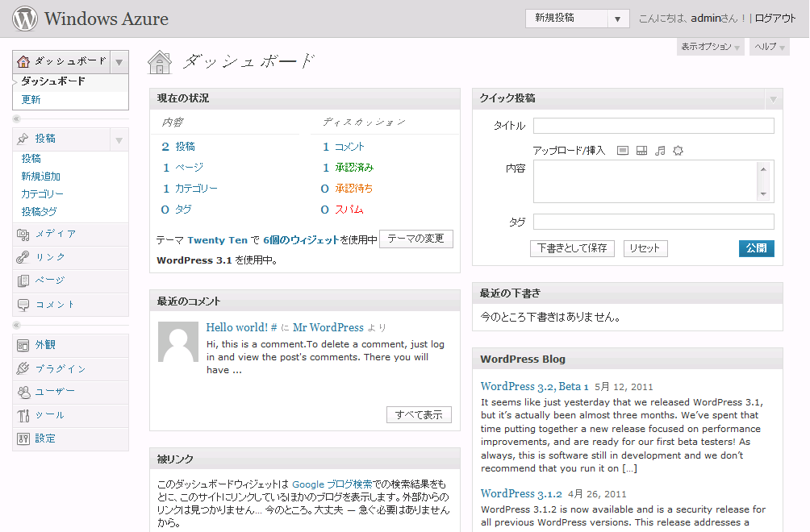
Task: Click the blue 公開 publish button
Action: tap(756, 248)
